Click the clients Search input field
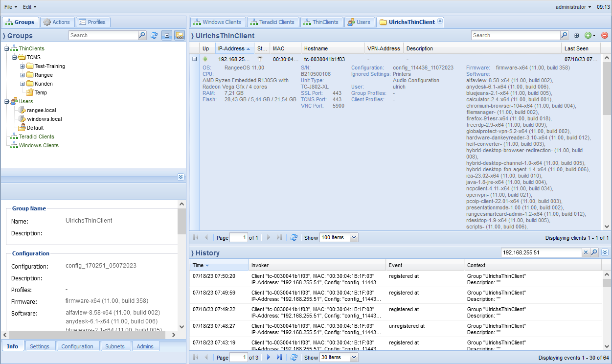This screenshot has width=612, height=364. pos(515,36)
